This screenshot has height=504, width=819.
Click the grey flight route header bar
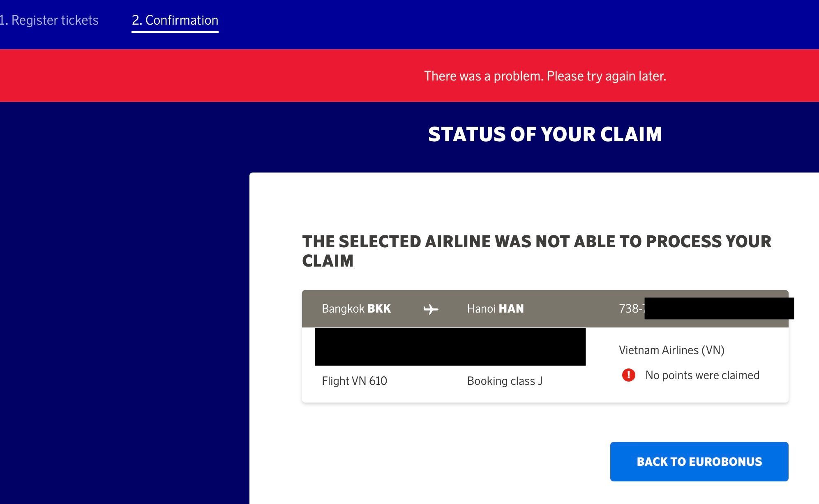point(545,308)
